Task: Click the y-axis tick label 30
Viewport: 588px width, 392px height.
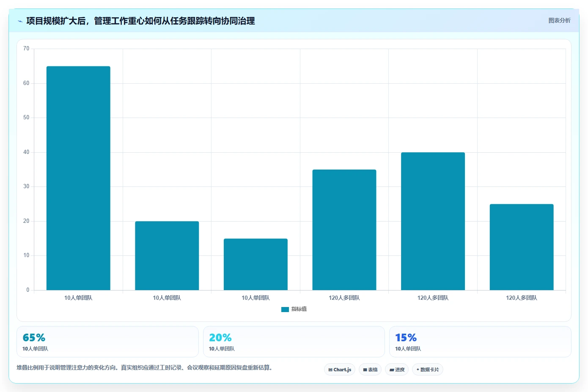Action: [26, 186]
